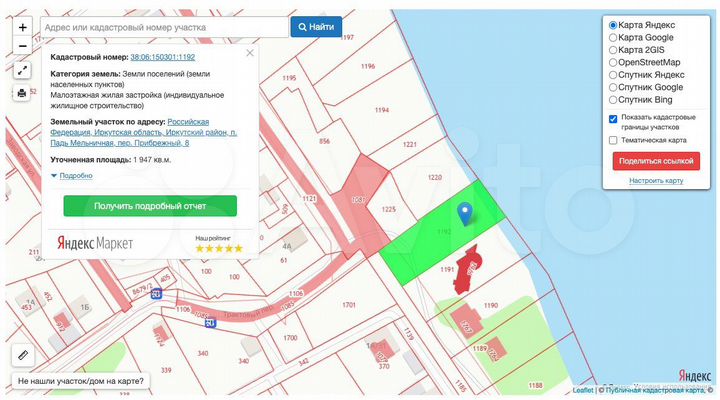
Task: Click cadastral number link 38:06:150301:1192
Action: [x=163, y=58]
